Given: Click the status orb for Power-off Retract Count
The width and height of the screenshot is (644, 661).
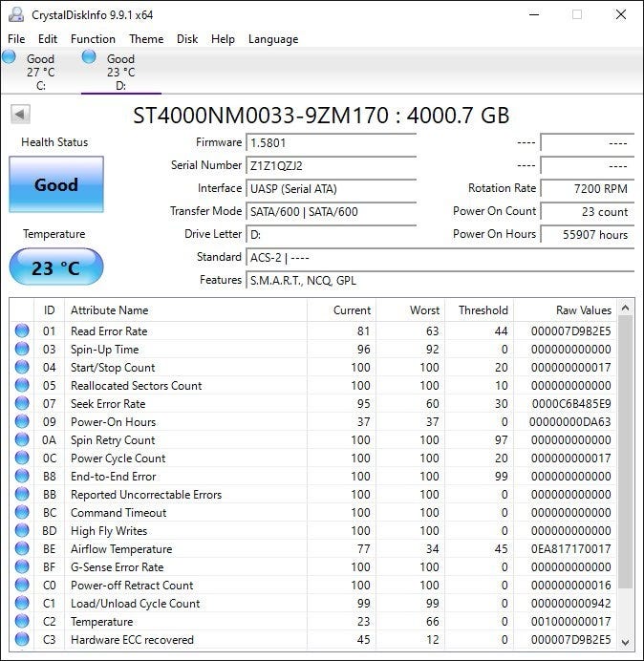Looking at the screenshot, I should click(22, 585).
